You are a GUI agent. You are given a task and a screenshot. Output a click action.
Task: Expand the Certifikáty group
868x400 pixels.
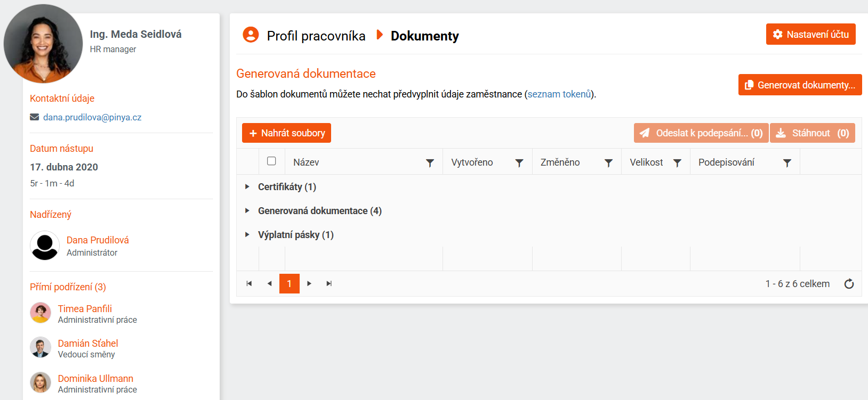[x=247, y=186]
